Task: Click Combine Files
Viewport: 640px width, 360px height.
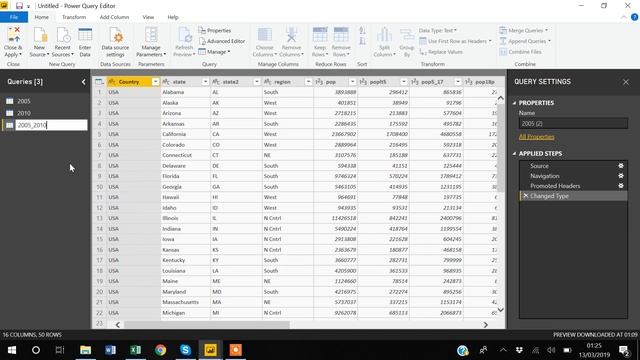Action: point(520,52)
